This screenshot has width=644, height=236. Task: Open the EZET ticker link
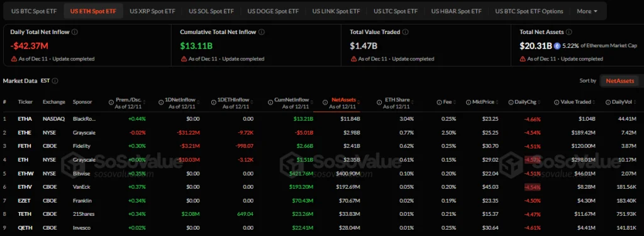coord(25,201)
